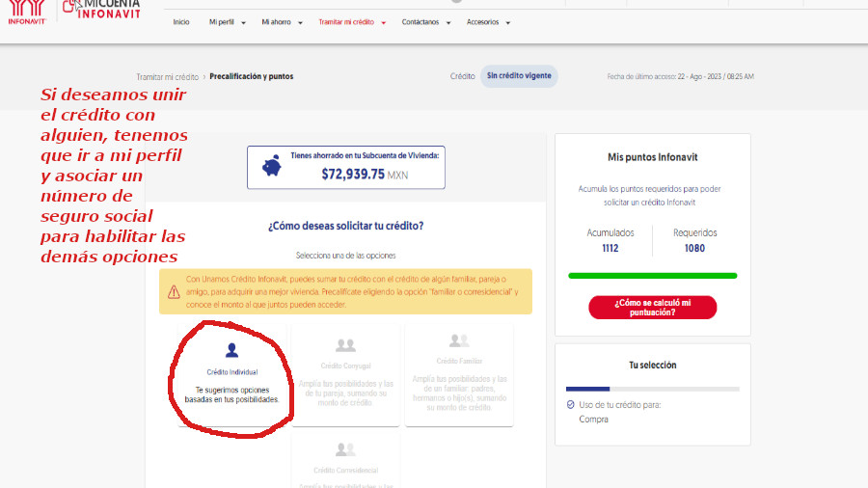The image size is (868, 488).
Task: Click the Compra selection value
Action: [593, 420]
